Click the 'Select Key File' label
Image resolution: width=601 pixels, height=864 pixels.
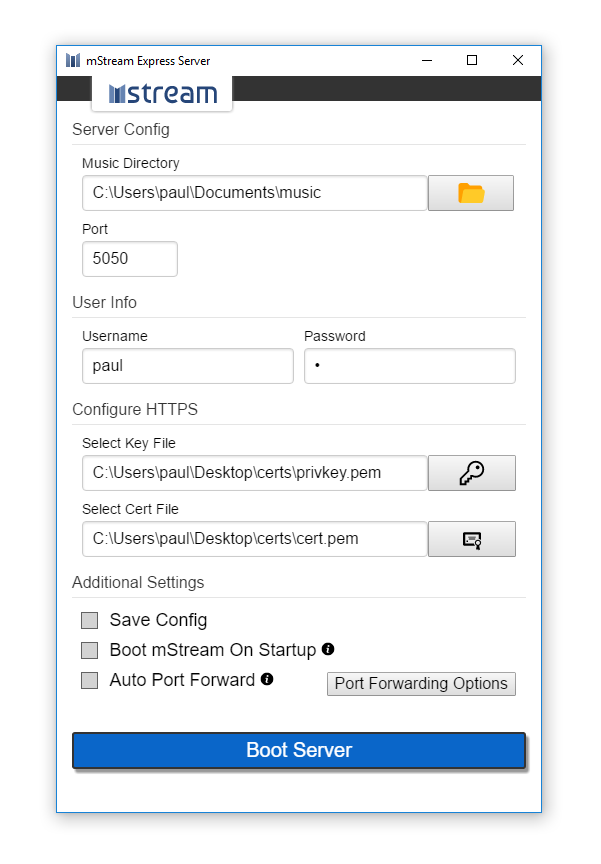coord(129,444)
